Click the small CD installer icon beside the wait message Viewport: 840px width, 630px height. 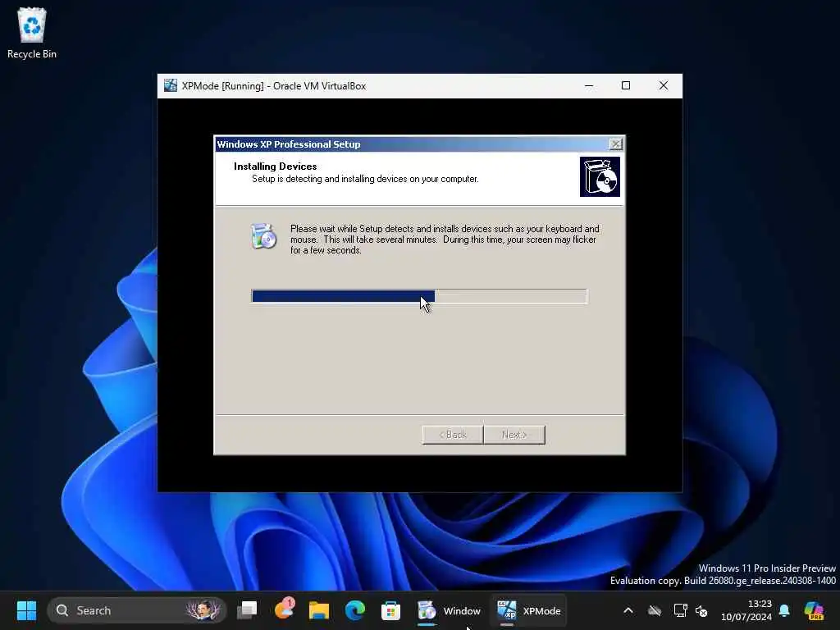coord(263,236)
